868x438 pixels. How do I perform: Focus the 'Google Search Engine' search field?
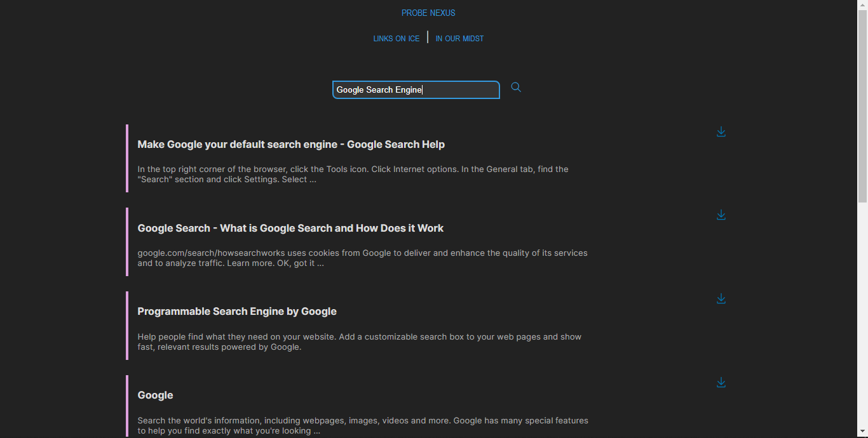click(x=416, y=90)
